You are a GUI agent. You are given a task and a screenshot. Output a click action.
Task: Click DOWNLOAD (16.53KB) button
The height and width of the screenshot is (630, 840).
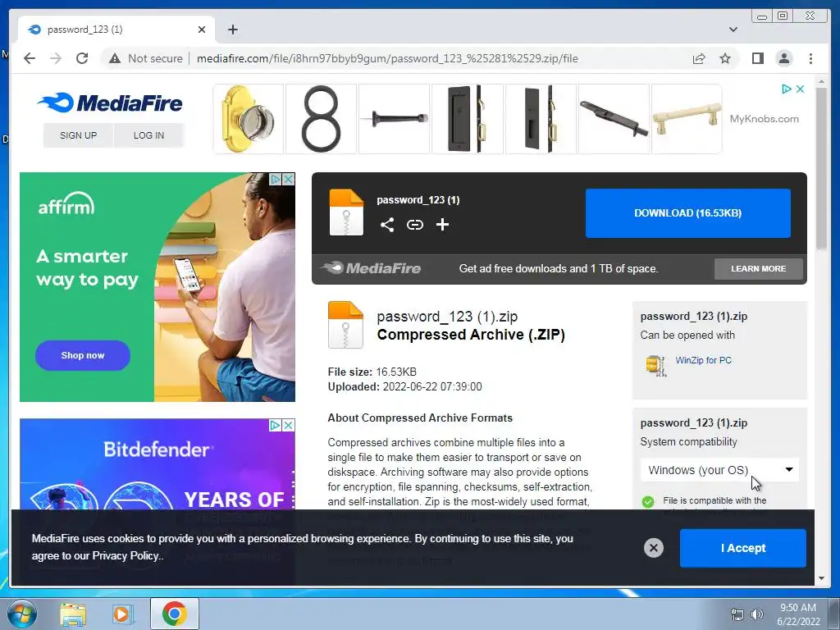click(688, 213)
